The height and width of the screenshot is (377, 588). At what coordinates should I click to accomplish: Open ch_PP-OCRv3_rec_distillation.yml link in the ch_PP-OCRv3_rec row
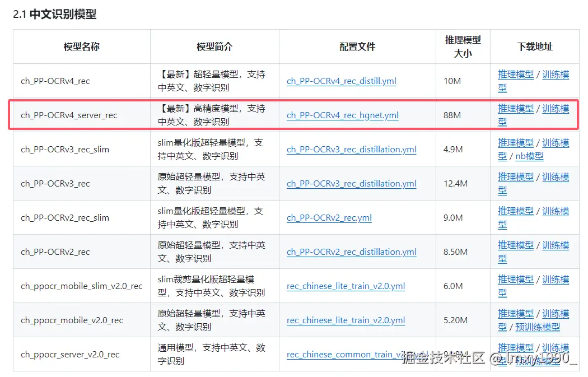351,183
